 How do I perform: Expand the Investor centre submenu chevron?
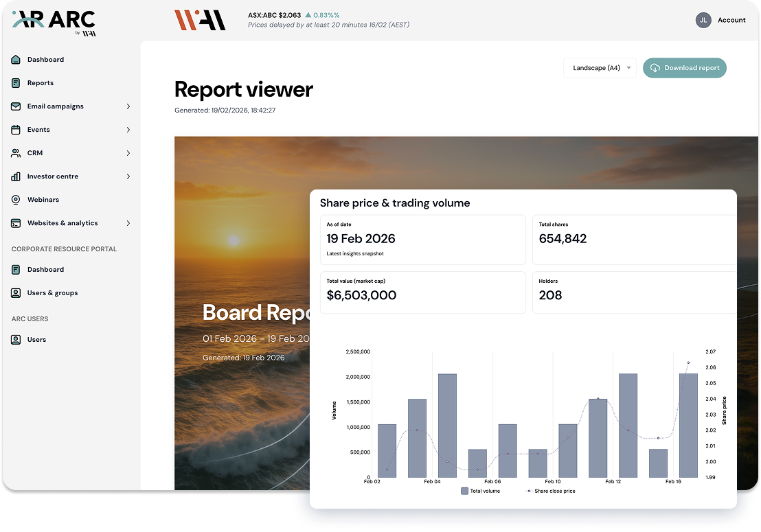[128, 176]
